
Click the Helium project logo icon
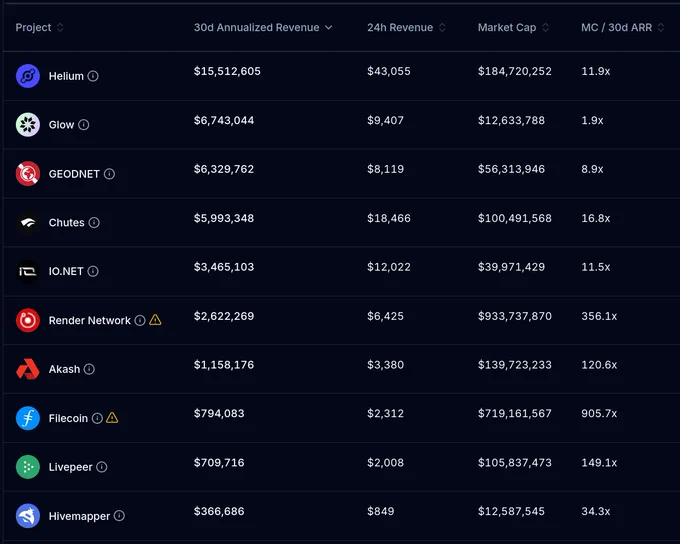28,76
